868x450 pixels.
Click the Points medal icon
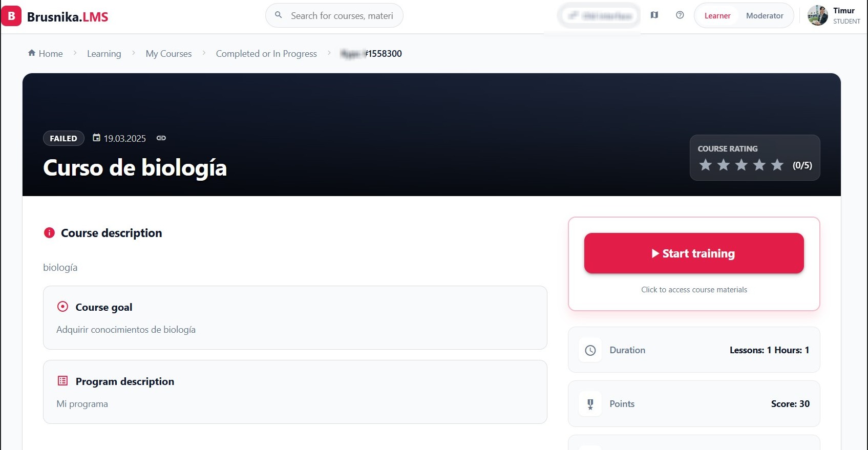coord(590,404)
